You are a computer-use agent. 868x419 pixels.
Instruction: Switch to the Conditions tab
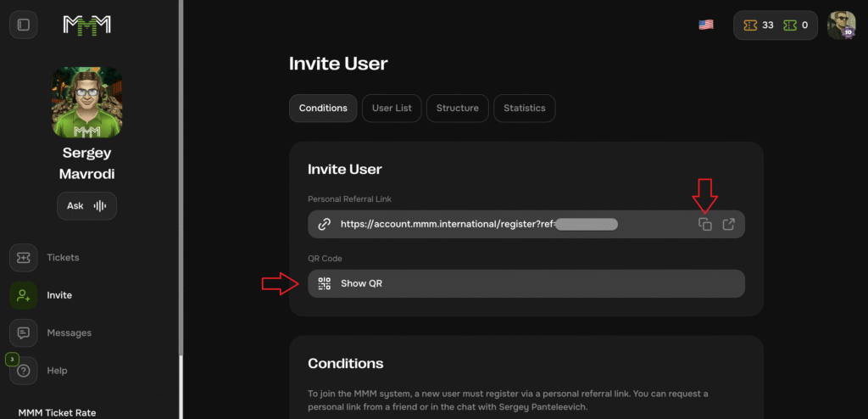click(323, 109)
